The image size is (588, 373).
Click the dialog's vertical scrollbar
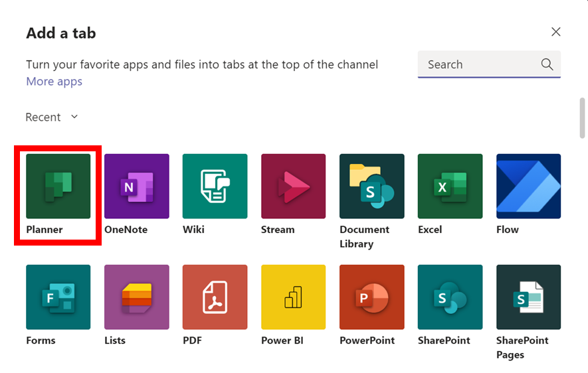pyautogui.click(x=582, y=118)
